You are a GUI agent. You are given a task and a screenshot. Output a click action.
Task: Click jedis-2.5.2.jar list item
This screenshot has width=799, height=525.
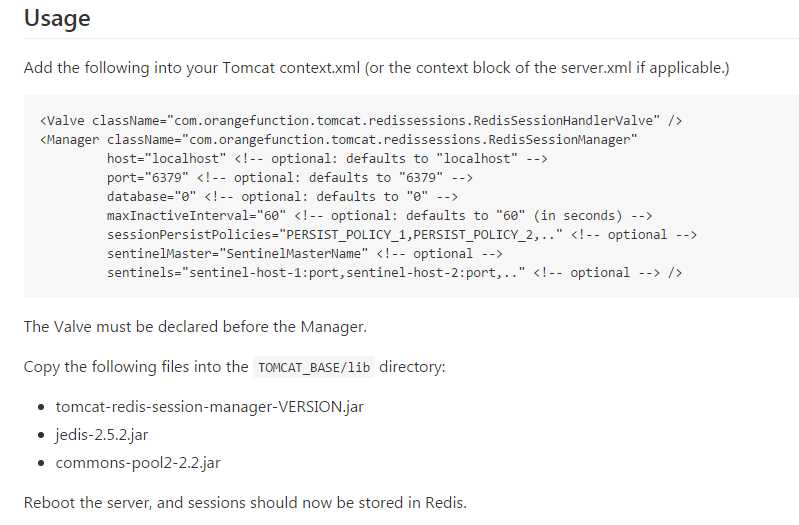[x=101, y=435]
